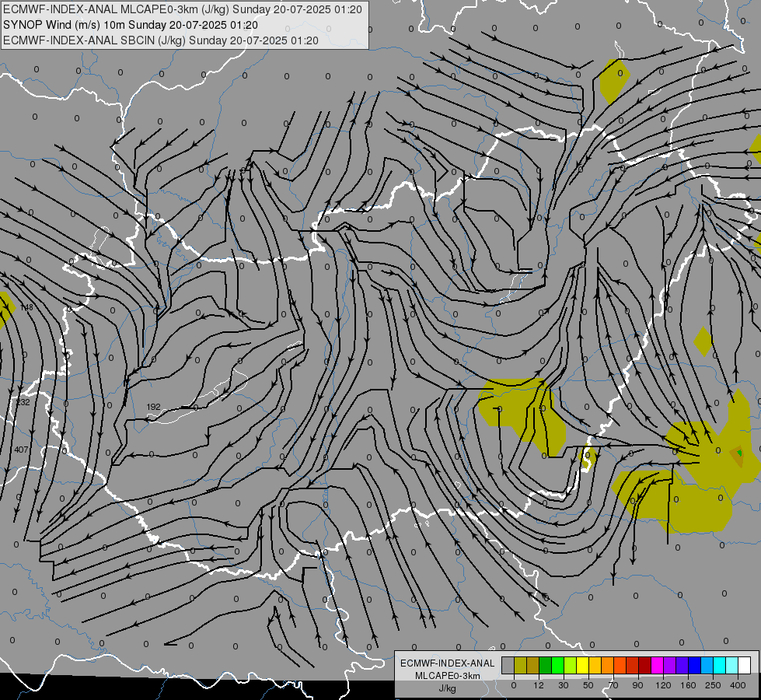Select the dark green legend swatch after 12

click(546, 665)
